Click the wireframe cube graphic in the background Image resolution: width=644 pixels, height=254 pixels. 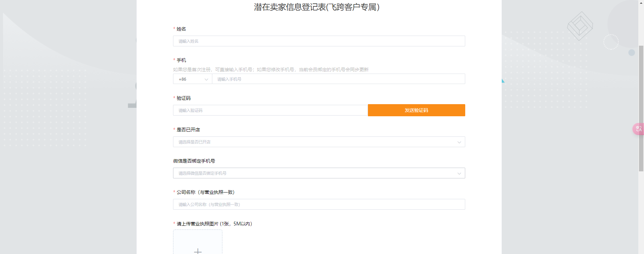[580, 26]
